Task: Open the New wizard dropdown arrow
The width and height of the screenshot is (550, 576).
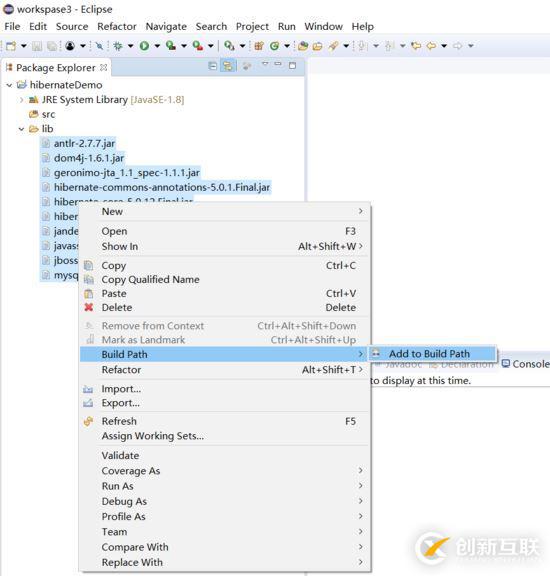Action: pos(24,46)
